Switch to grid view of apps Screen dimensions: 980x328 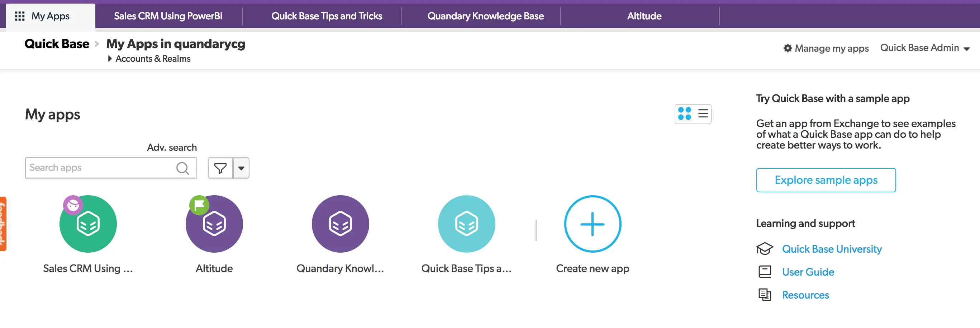684,113
